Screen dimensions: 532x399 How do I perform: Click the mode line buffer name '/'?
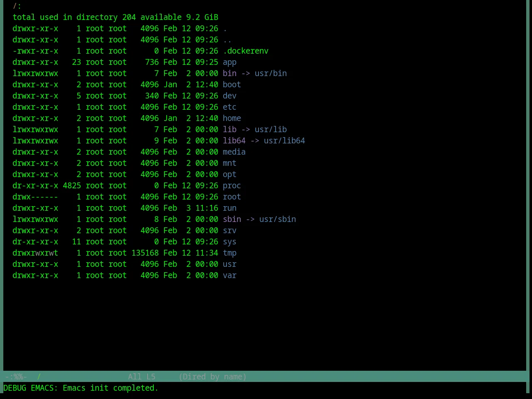[x=39, y=377]
